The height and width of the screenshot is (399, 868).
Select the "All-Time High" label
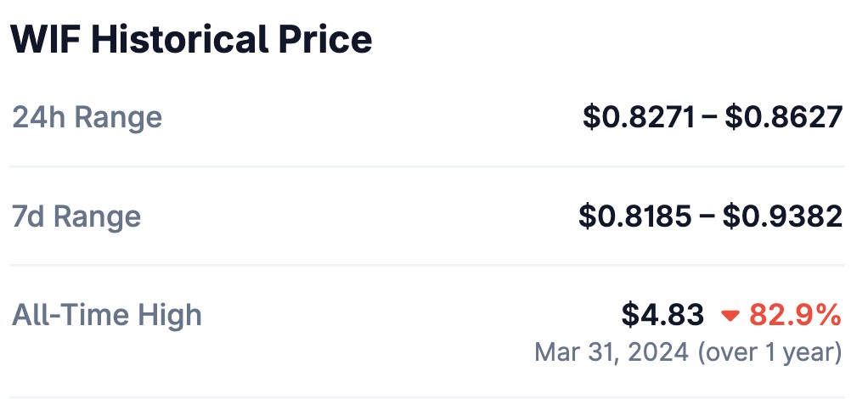point(107,316)
